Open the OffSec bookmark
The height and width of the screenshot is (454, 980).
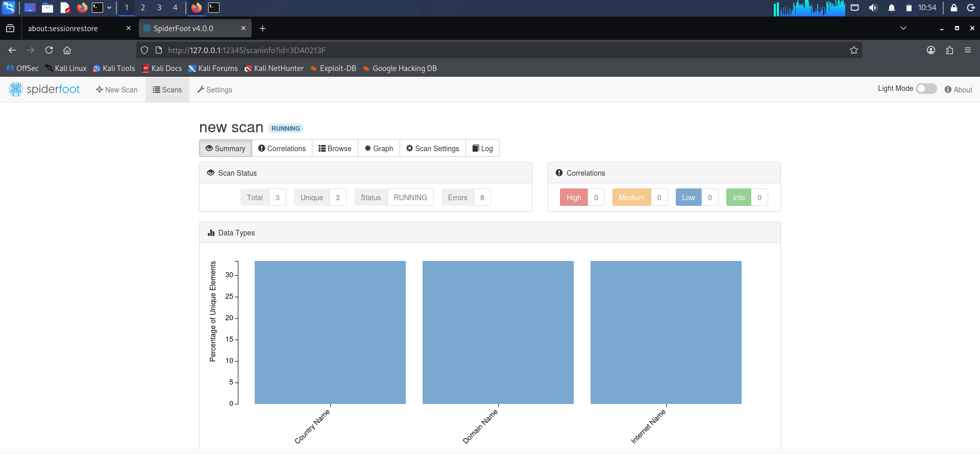click(22, 68)
